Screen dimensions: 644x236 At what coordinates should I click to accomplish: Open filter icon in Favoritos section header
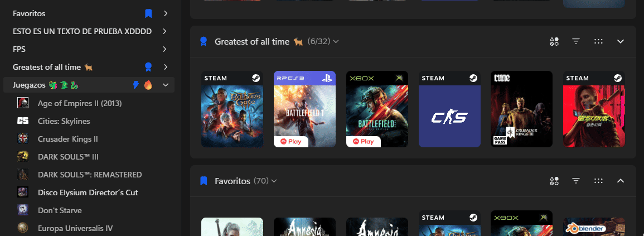(576, 181)
